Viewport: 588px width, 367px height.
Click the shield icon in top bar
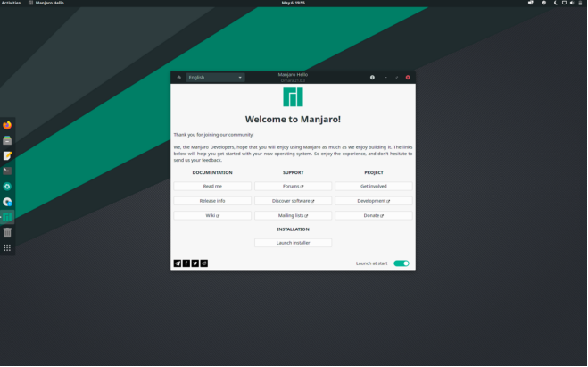[543, 3]
